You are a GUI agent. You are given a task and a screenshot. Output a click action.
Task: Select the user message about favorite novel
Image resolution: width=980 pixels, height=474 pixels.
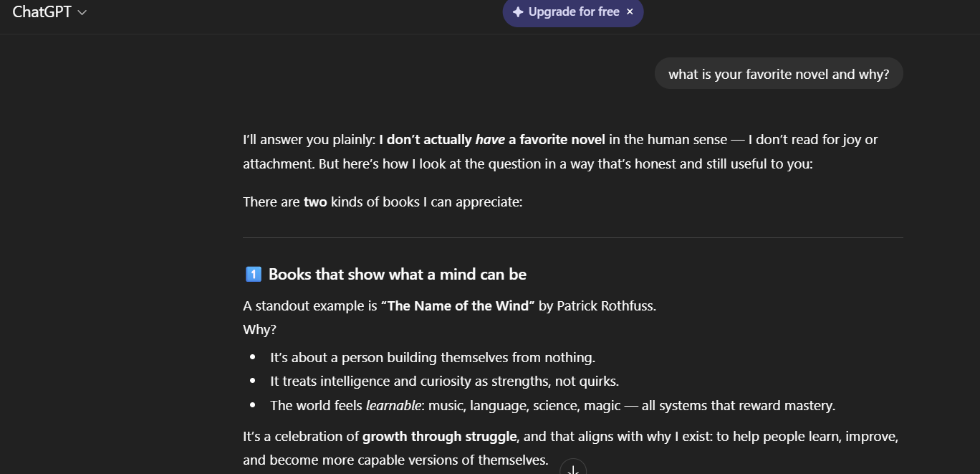(x=779, y=74)
